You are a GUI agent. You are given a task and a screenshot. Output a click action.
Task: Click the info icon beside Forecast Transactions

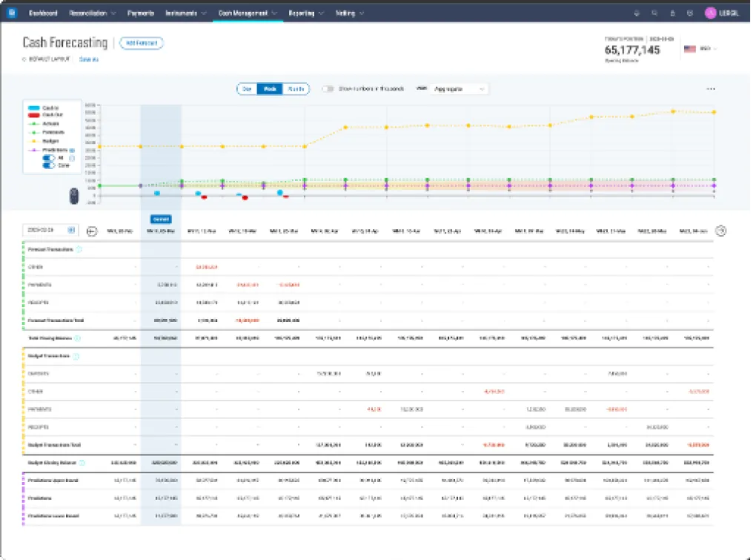(x=79, y=250)
